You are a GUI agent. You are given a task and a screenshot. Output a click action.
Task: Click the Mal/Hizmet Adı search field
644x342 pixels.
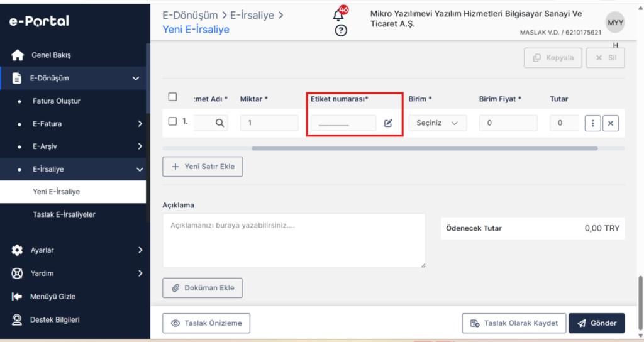(211, 123)
